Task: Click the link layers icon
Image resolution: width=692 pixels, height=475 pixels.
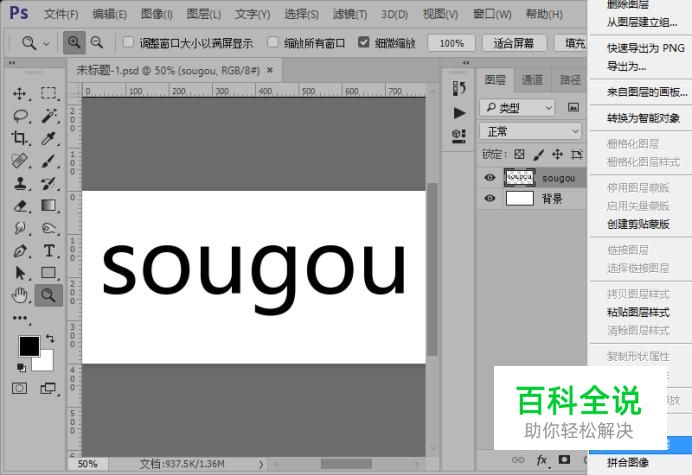Action: tap(518, 460)
